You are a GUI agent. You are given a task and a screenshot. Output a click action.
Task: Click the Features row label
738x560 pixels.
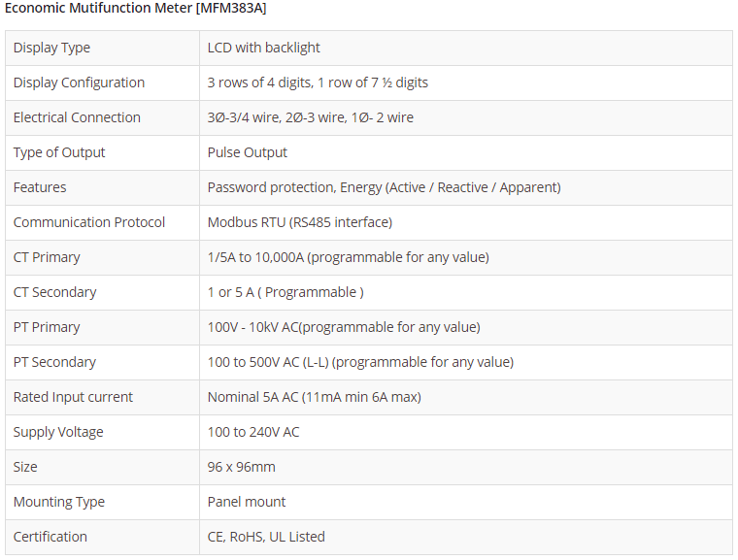(40, 187)
